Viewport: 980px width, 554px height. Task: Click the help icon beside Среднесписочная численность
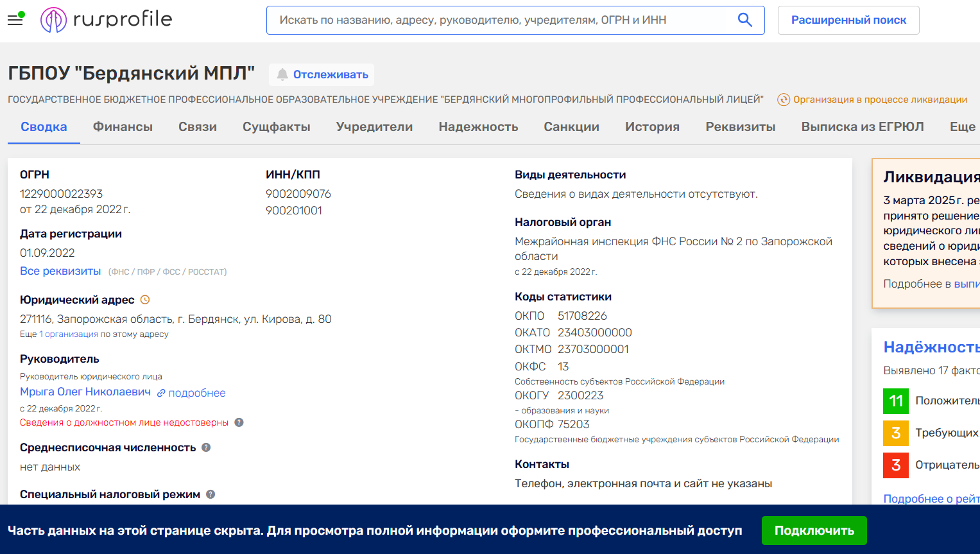pos(206,447)
